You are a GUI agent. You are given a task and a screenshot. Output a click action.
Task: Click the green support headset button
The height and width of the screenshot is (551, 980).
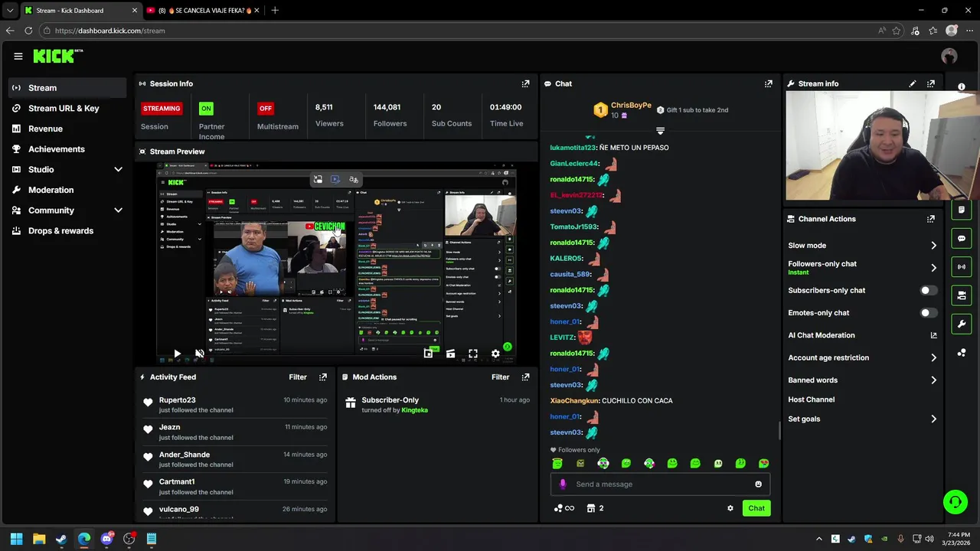[x=955, y=502]
